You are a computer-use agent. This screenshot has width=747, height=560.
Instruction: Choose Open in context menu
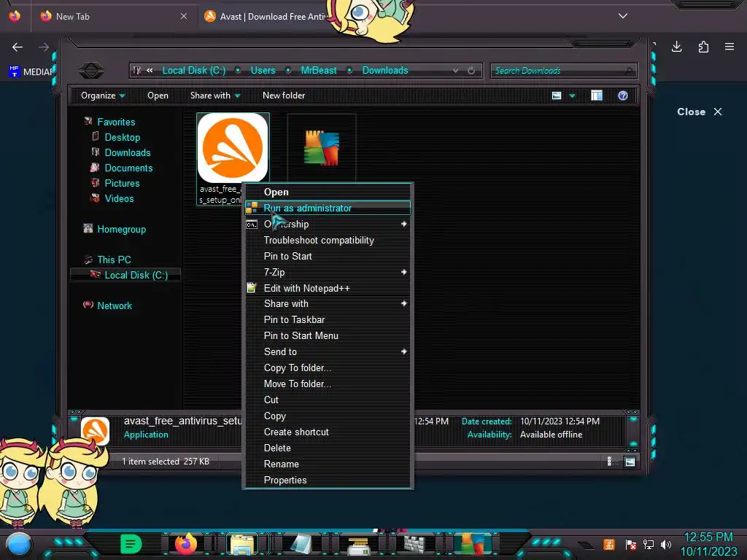(328, 192)
